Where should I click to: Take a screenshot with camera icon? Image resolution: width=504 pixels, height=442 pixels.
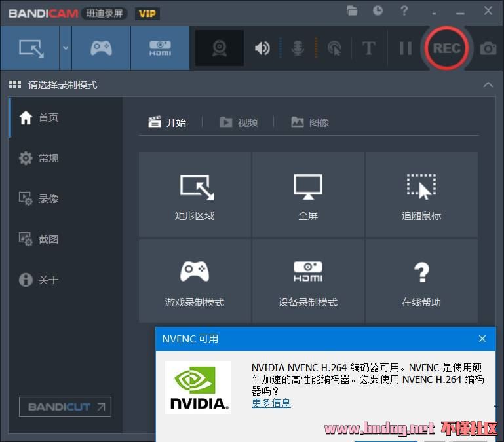tap(488, 48)
